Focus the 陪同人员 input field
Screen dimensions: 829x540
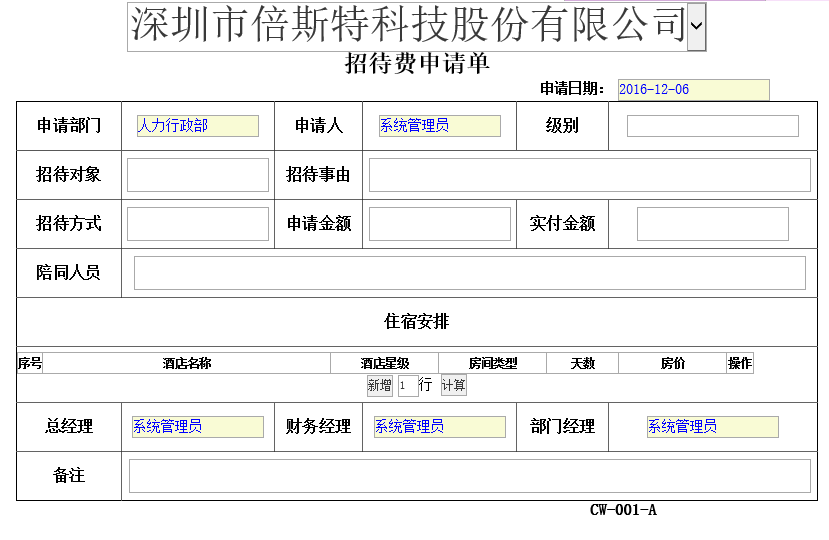pos(469,273)
